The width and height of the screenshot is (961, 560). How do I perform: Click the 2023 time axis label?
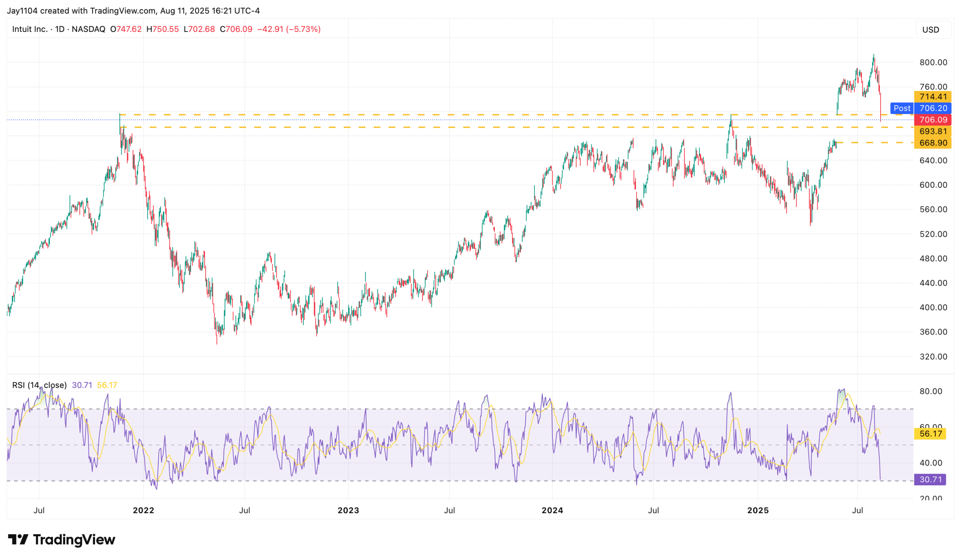point(348,510)
